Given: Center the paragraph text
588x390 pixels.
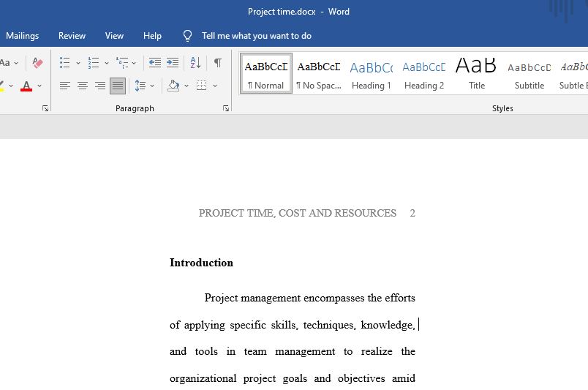Looking at the screenshot, I should coord(83,86).
